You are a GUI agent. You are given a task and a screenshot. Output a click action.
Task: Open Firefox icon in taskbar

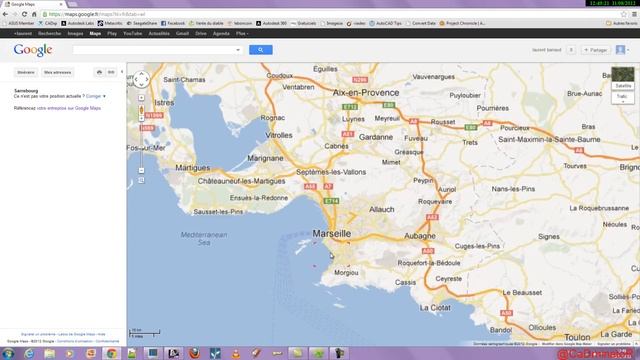pyautogui.click(x=194, y=353)
